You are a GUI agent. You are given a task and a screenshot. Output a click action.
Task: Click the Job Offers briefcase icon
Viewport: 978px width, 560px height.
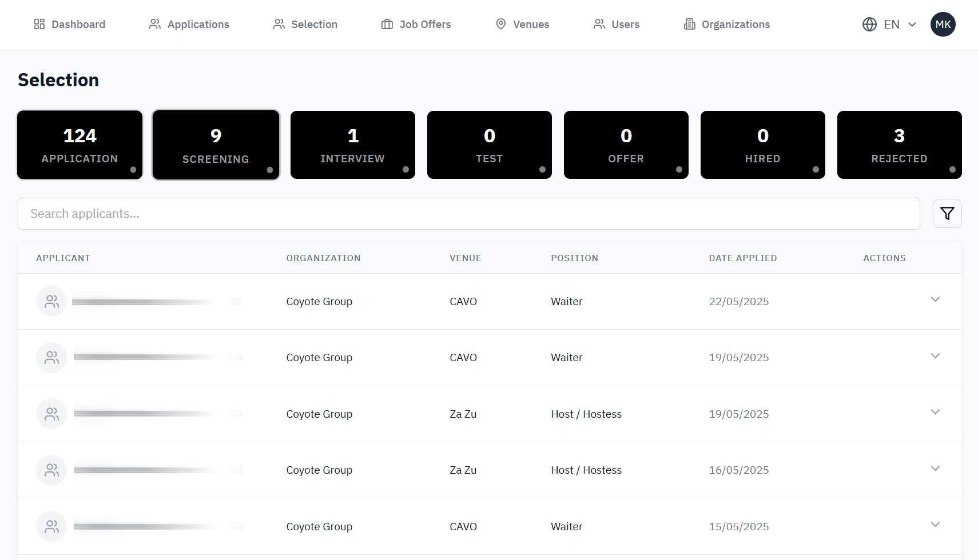(x=387, y=24)
